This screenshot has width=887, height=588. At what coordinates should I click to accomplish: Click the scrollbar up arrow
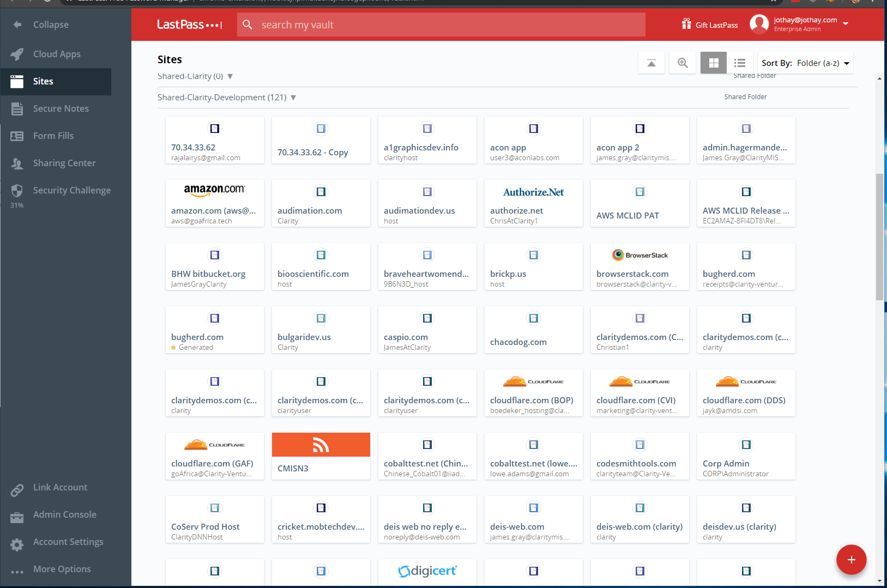click(879, 78)
